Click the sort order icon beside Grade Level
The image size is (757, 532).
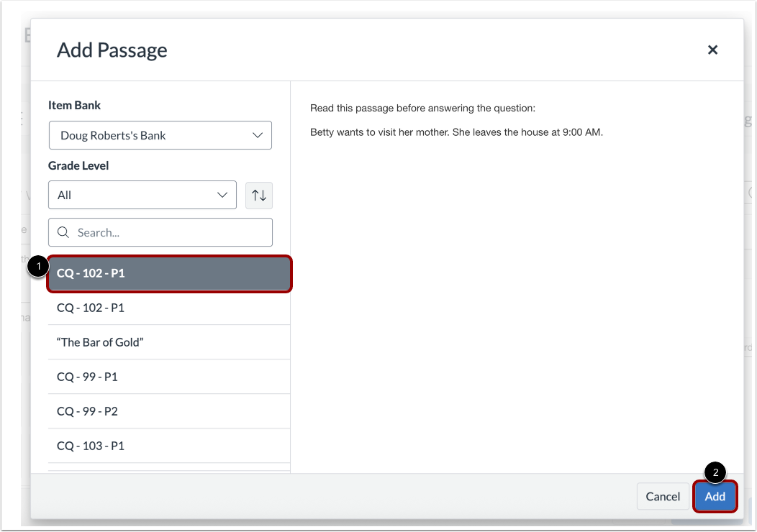click(258, 195)
